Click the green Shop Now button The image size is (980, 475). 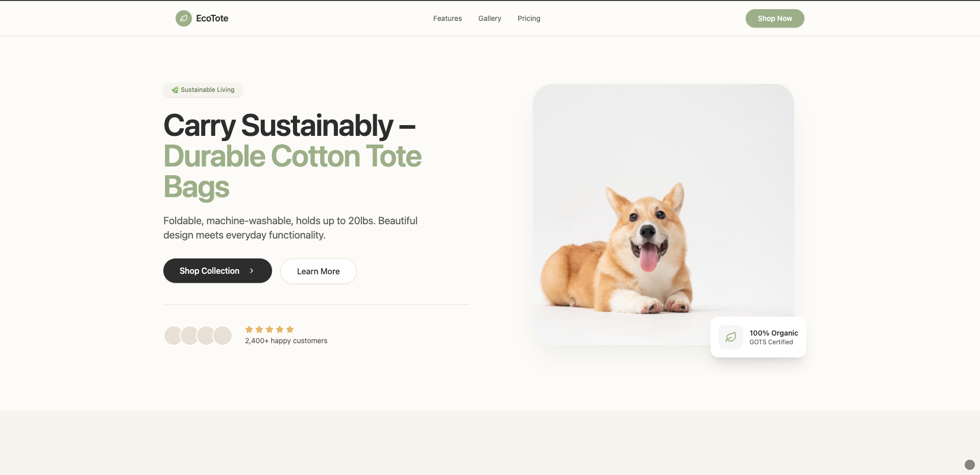775,18
